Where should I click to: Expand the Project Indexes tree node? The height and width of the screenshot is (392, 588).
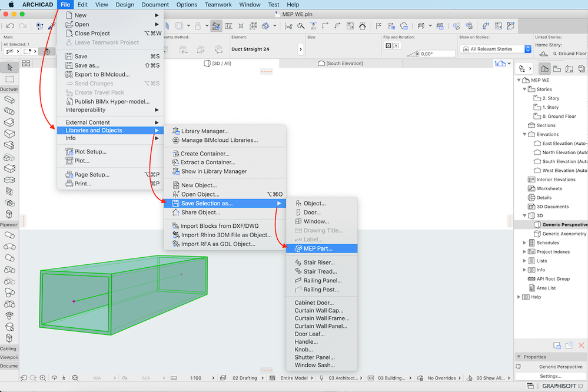524,252
